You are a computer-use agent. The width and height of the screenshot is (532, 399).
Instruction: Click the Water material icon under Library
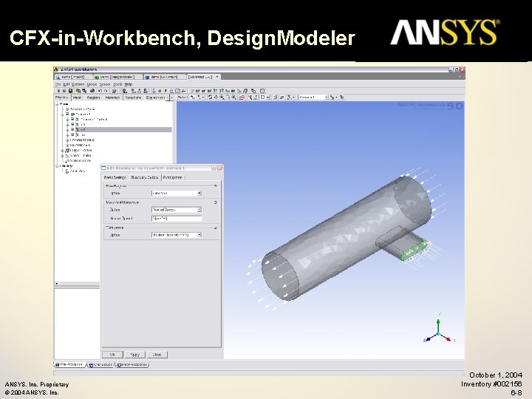click(x=67, y=171)
